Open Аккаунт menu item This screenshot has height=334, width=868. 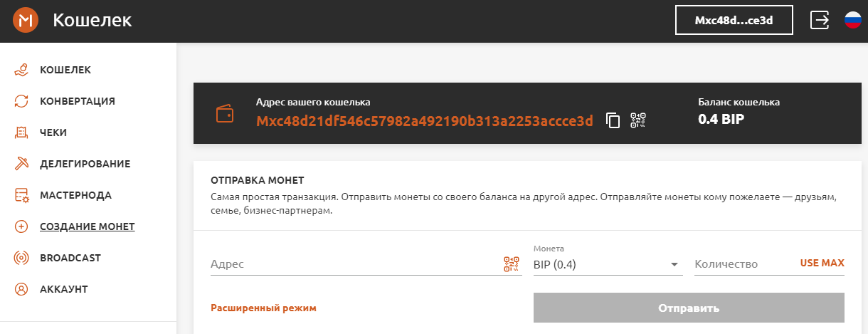point(63,289)
